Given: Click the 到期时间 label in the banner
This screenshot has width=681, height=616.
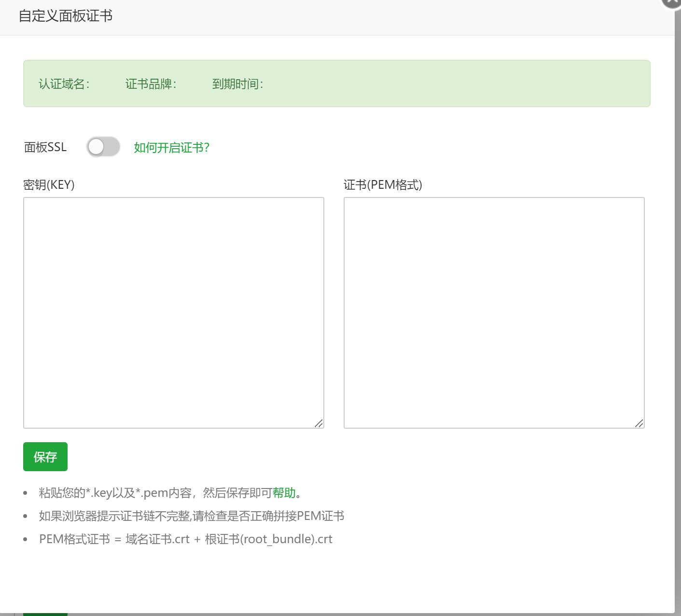Looking at the screenshot, I should tap(238, 84).
